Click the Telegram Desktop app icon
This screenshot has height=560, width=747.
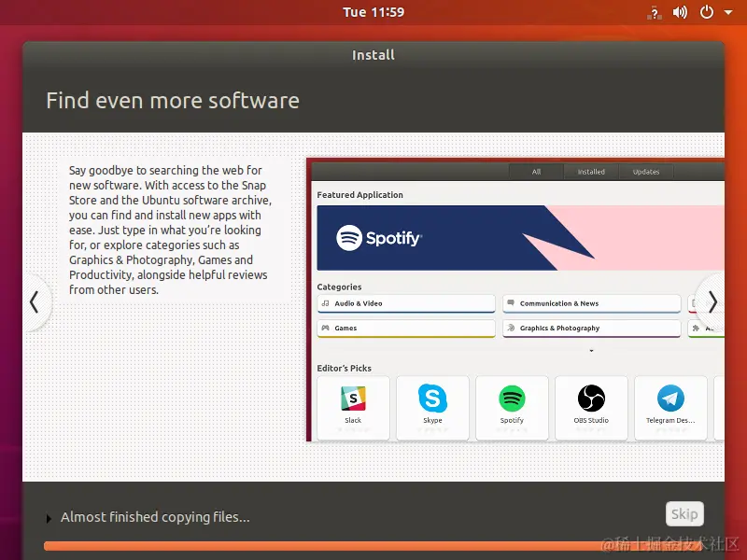[x=670, y=399]
